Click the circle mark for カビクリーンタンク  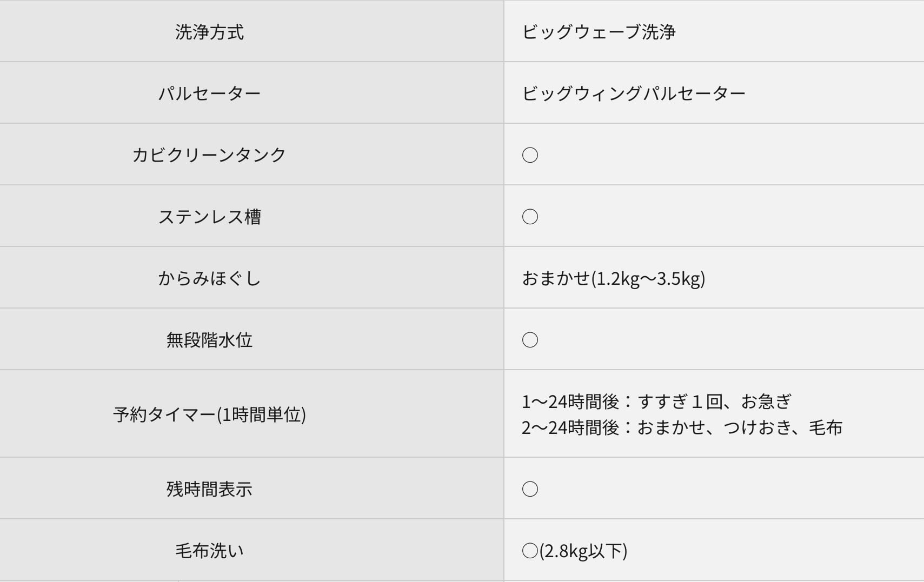coord(530,155)
